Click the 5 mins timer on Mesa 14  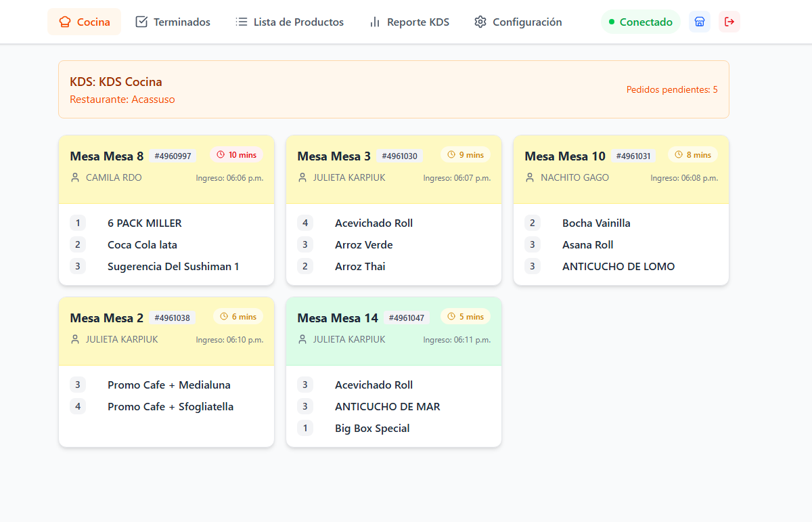[x=466, y=317]
